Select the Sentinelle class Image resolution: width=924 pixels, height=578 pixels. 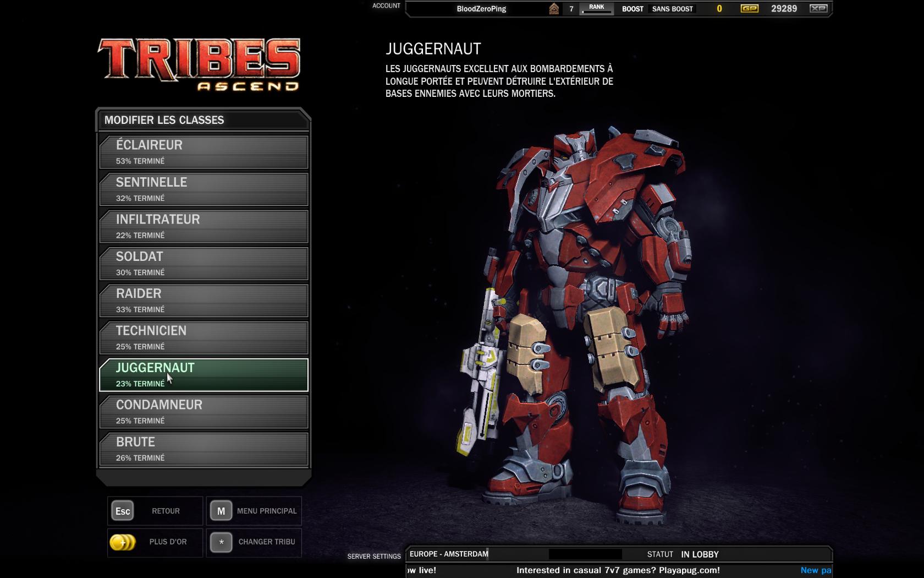[x=204, y=189]
